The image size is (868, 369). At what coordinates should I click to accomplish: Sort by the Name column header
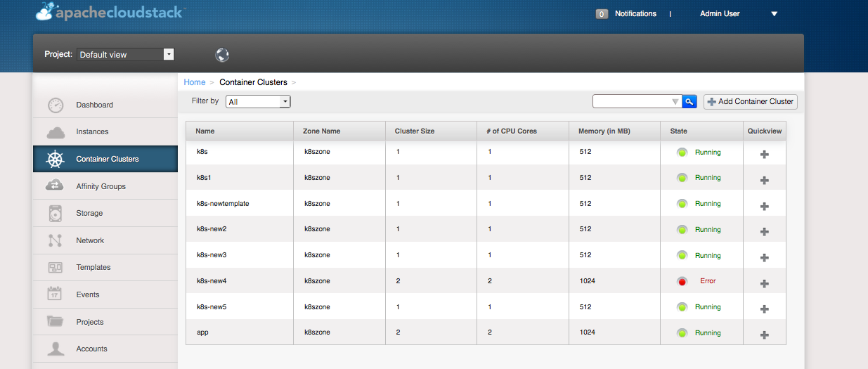[x=240, y=131]
